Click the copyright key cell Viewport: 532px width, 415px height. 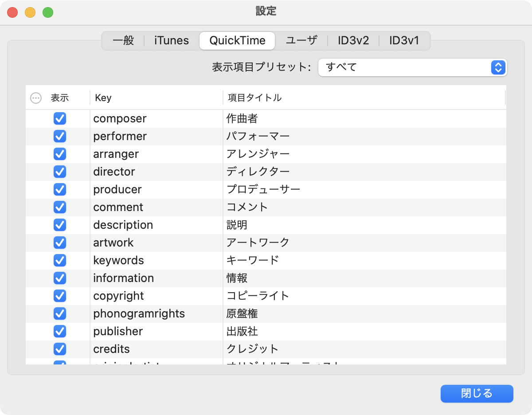tap(156, 296)
